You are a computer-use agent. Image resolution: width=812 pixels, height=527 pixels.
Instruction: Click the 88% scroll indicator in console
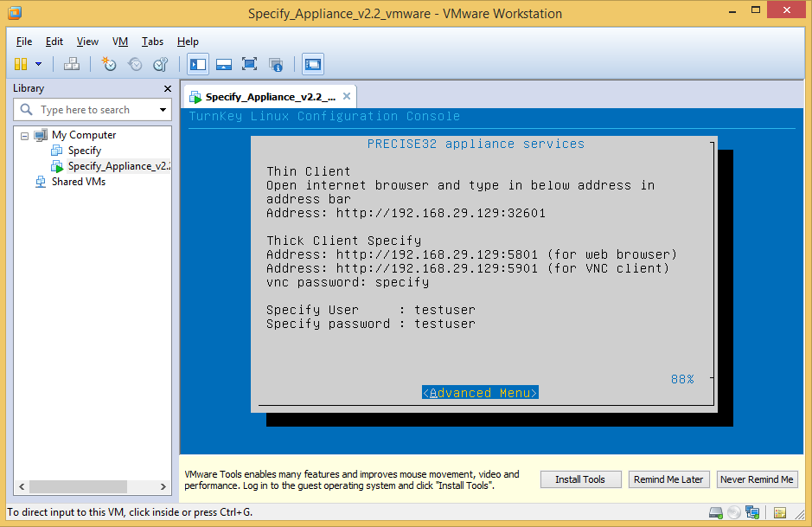682,379
